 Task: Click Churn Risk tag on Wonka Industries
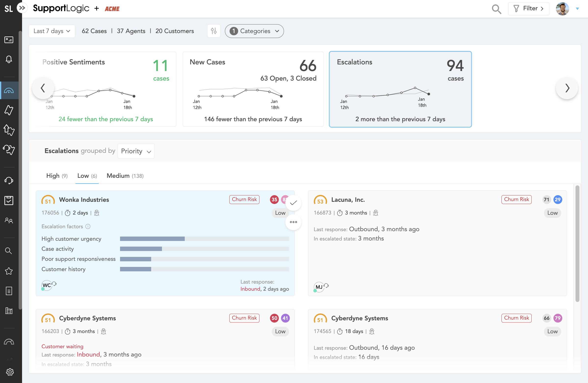click(x=244, y=200)
